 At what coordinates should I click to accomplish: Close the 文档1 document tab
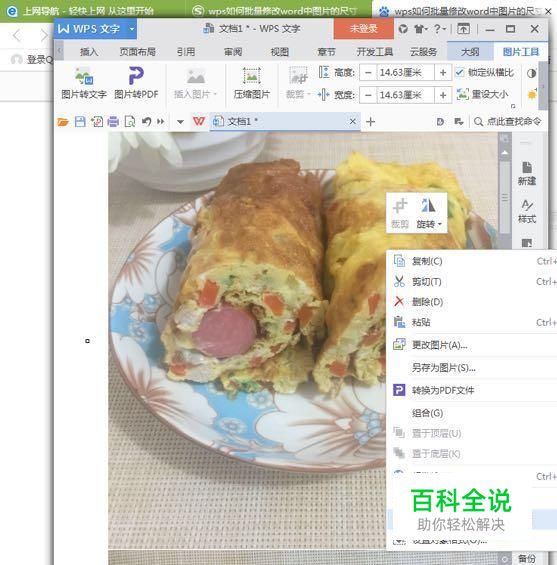point(353,121)
